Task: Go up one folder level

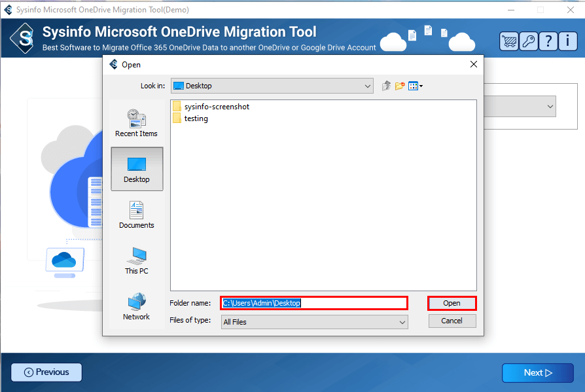Action: click(386, 86)
